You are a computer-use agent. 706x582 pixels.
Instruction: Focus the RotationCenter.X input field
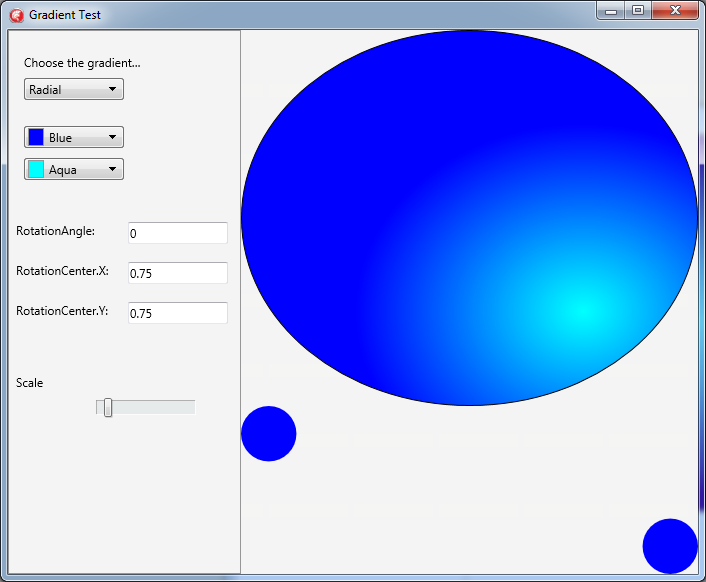178,273
